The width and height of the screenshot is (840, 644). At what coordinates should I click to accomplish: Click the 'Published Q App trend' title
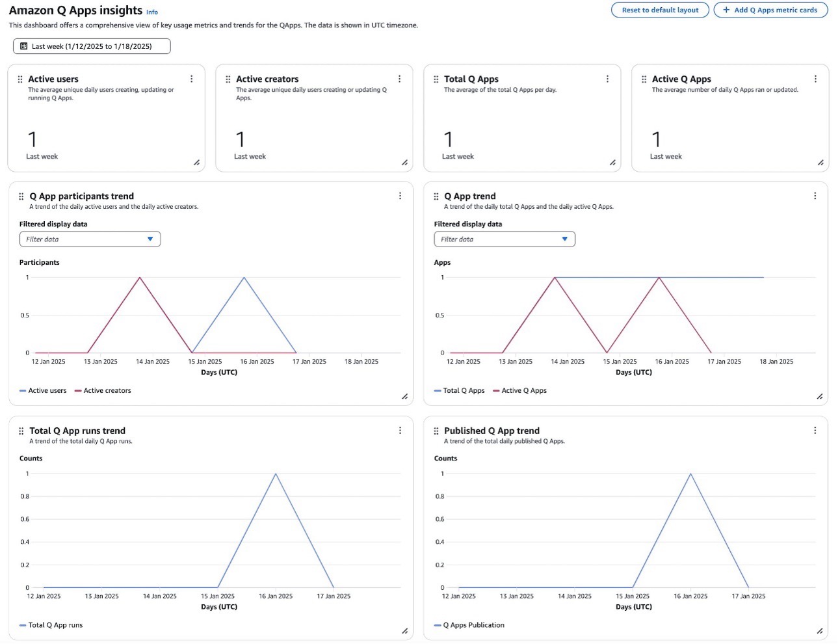492,431
